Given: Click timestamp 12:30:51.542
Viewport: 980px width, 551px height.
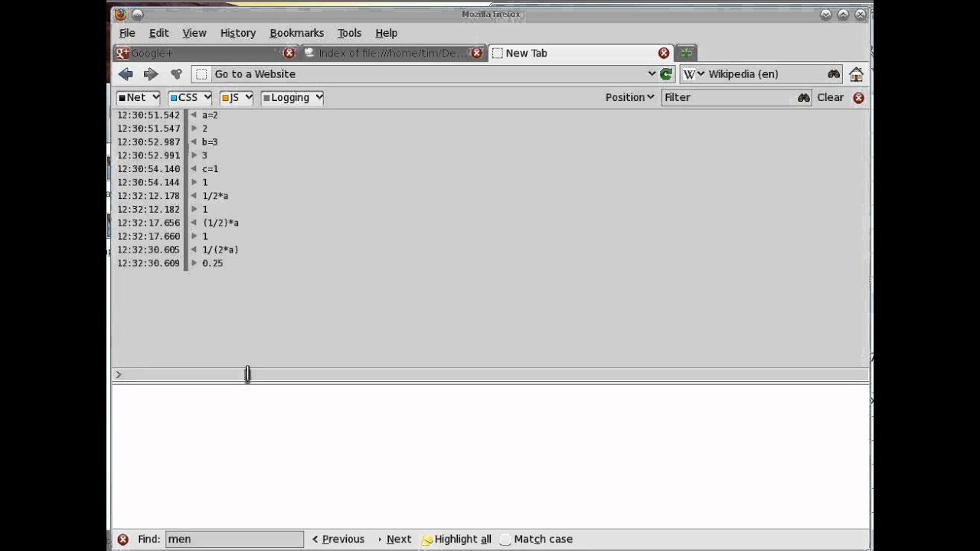Looking at the screenshot, I should [x=149, y=115].
